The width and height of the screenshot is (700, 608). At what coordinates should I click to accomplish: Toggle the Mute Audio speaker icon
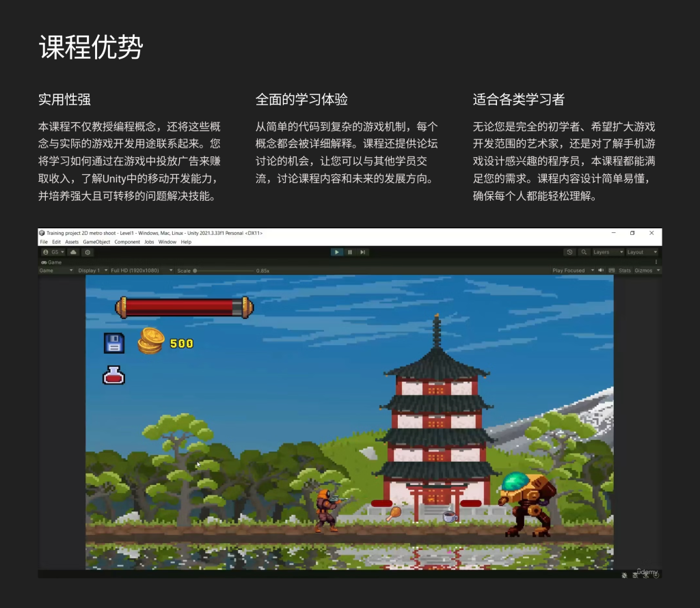pos(601,271)
